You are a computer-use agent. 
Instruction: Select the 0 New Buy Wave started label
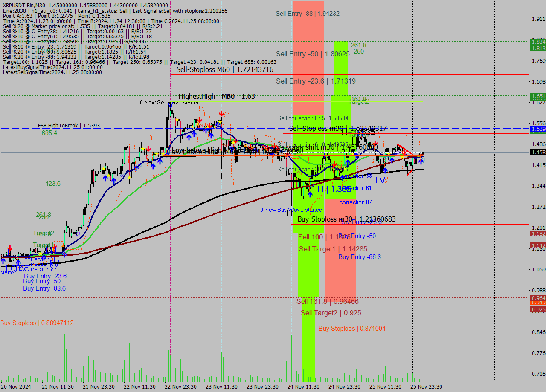click(291, 210)
